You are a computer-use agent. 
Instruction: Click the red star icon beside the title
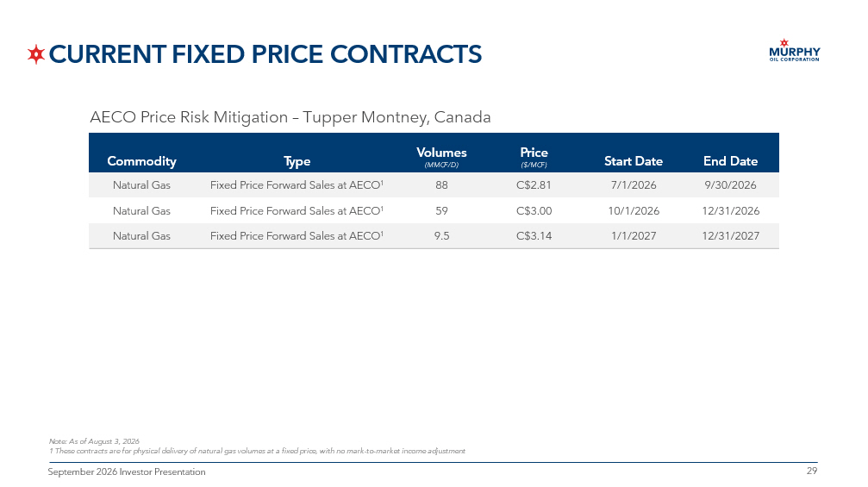click(36, 54)
